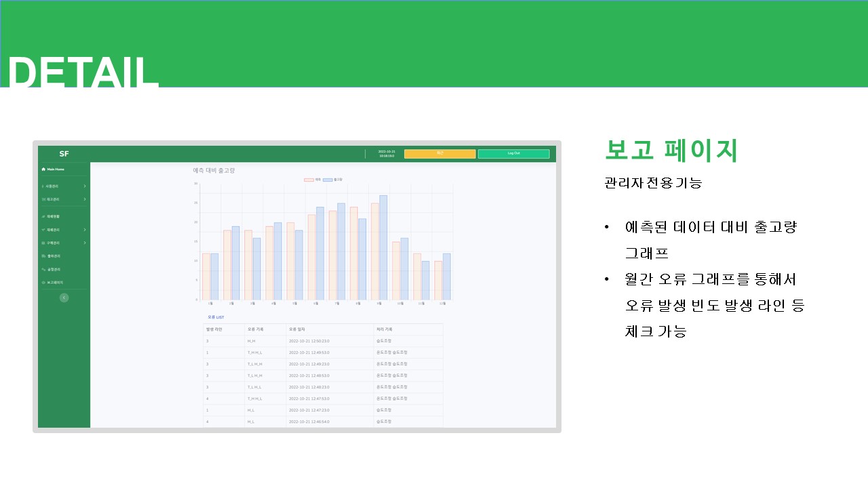
Task: Click the 오류 LIST heading
Action: (216, 317)
